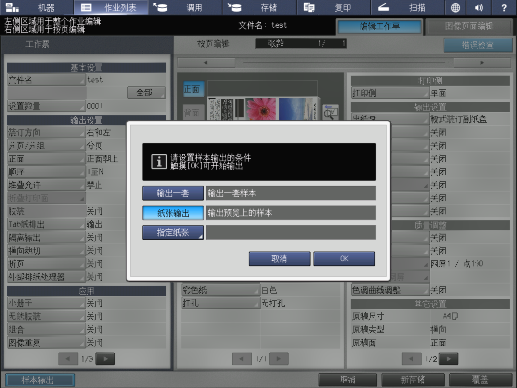Viewport: 517px width, 388px height.
Task: Click the bottom bar 取消 button
Action: [348, 380]
